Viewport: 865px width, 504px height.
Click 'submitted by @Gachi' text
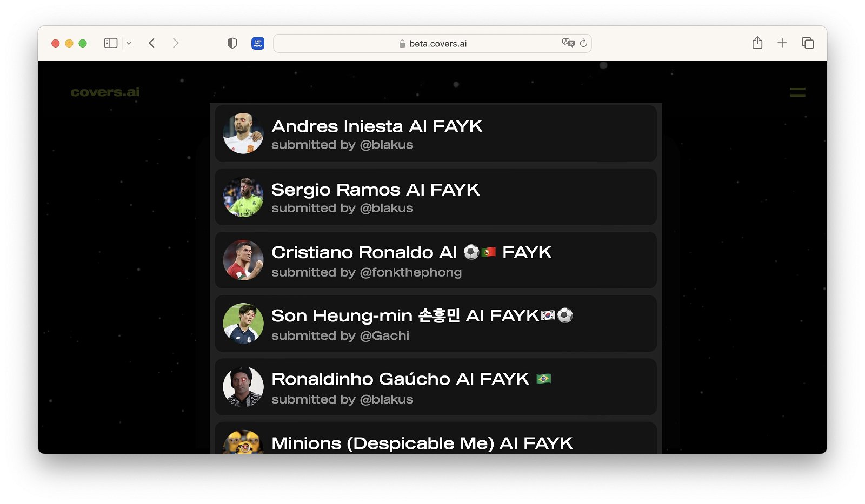(340, 335)
